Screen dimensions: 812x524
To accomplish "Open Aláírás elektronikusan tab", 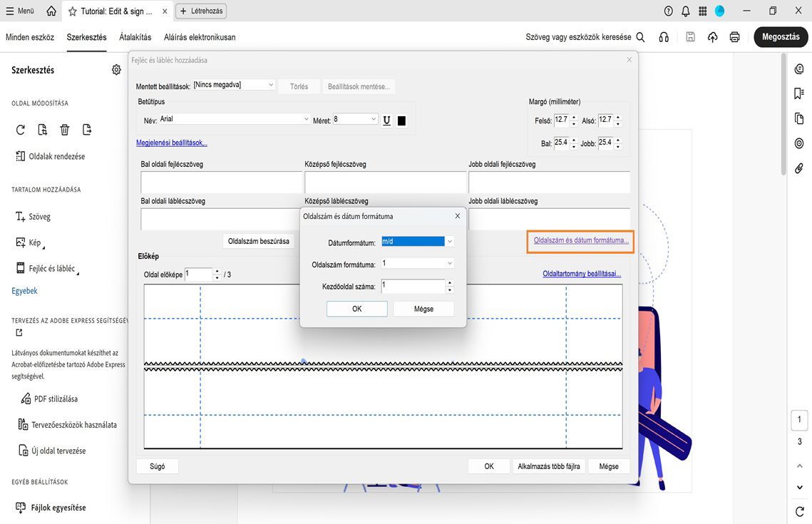I will [200, 37].
